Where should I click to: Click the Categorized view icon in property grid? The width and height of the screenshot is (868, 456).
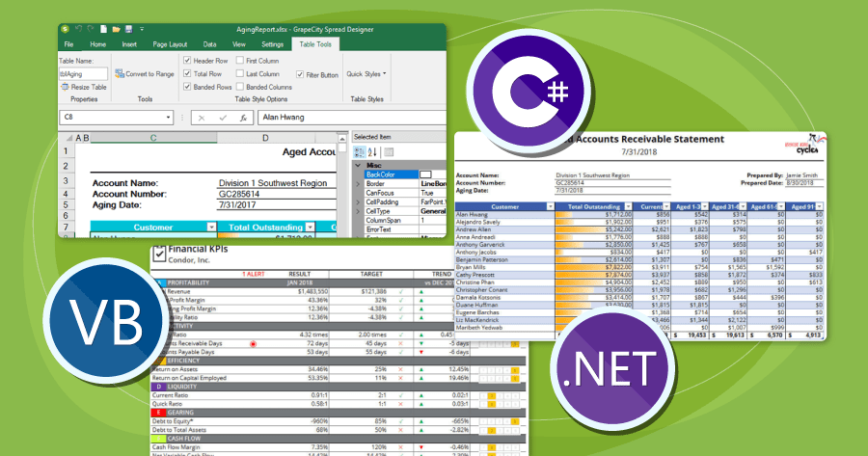point(360,152)
